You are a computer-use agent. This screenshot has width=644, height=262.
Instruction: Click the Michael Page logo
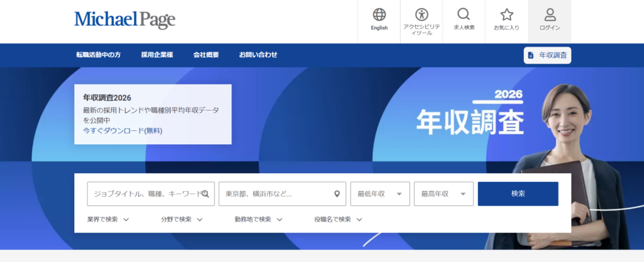[125, 20]
